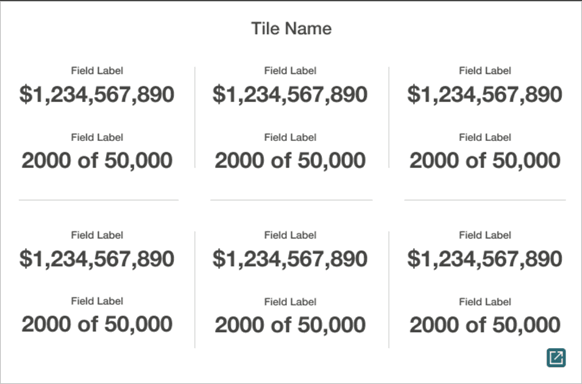Select the $1,234,567,890 value in top-left cell
Screen dimensions: 582x384
[x=97, y=94]
